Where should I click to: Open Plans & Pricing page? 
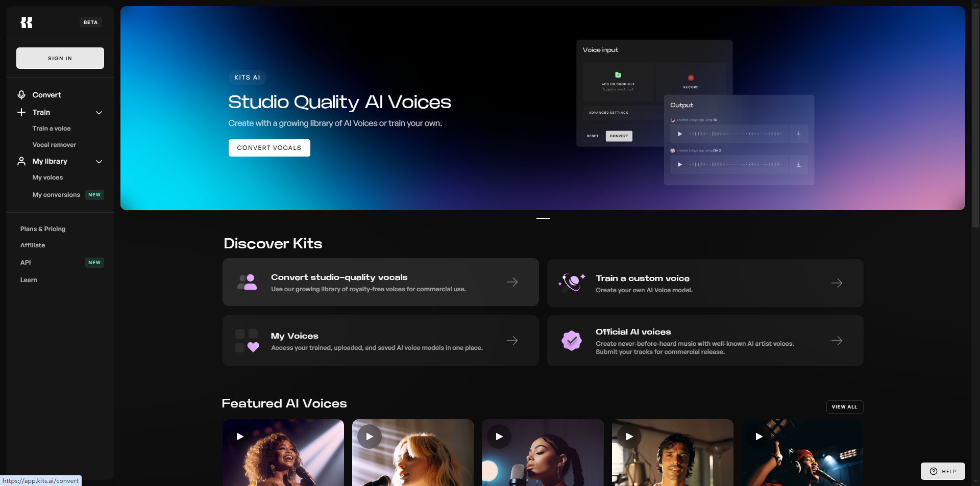click(43, 229)
